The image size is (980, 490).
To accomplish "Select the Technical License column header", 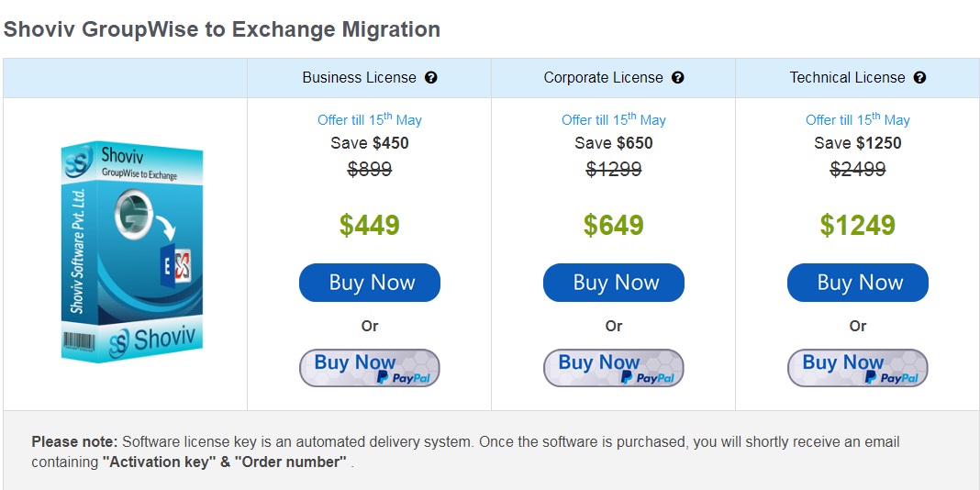I will (x=848, y=78).
